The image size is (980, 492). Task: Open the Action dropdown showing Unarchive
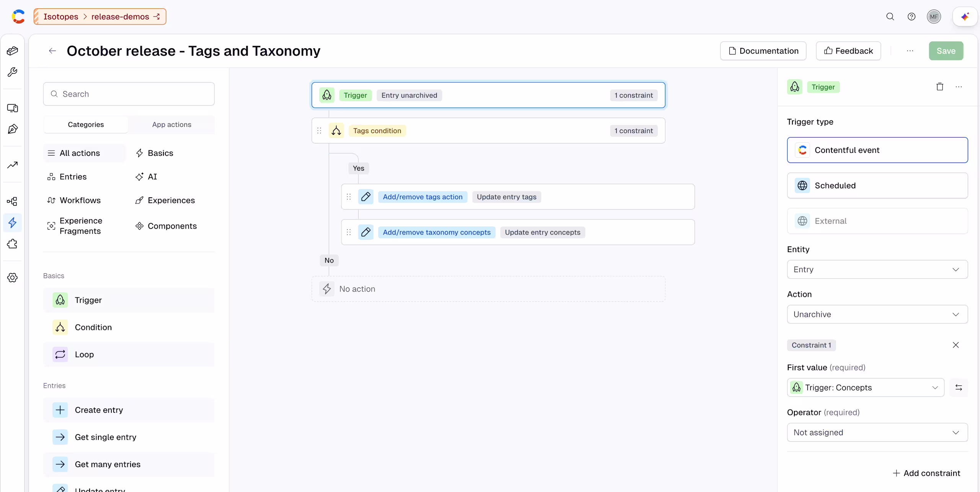pyautogui.click(x=877, y=314)
